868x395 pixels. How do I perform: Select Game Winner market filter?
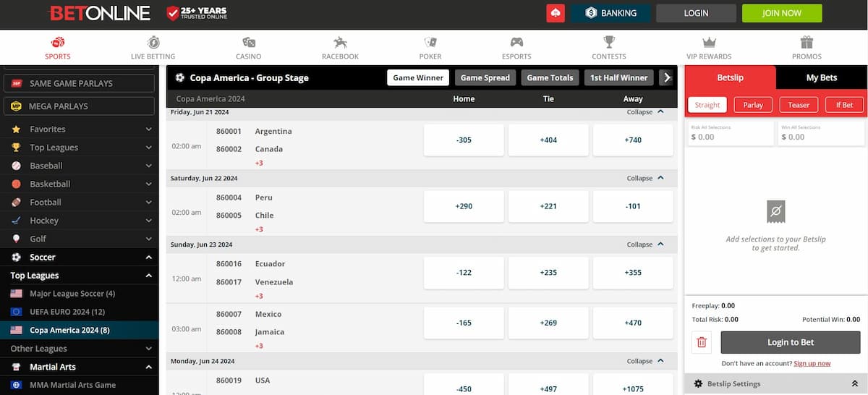tap(419, 77)
